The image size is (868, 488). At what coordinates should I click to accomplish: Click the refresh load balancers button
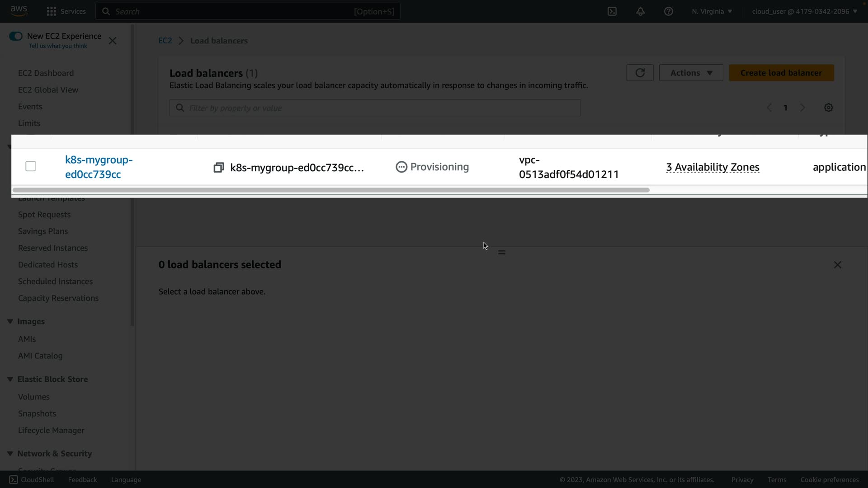click(x=640, y=73)
